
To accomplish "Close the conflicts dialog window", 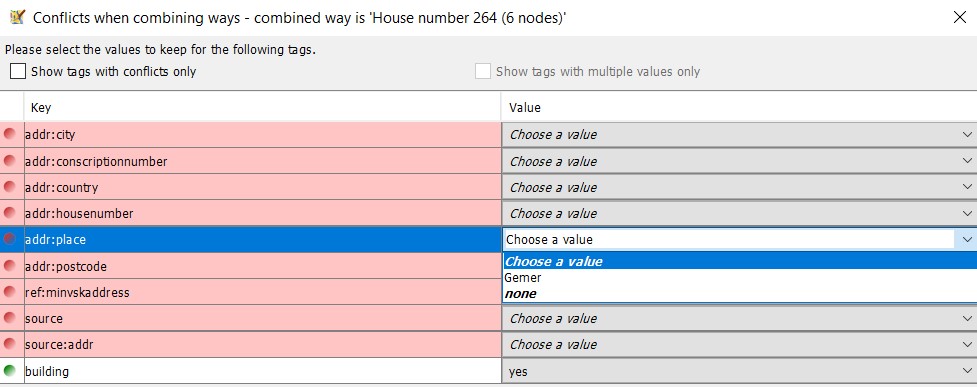I will point(960,17).
